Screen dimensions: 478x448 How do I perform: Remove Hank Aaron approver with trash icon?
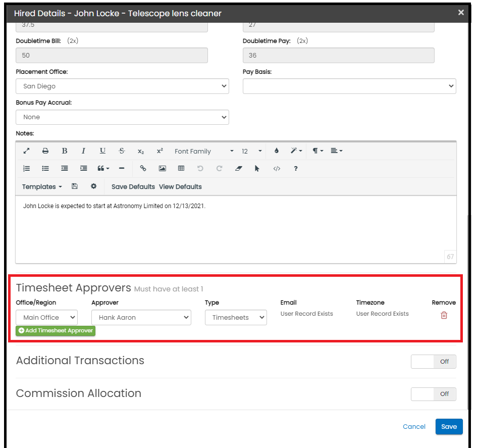444,315
